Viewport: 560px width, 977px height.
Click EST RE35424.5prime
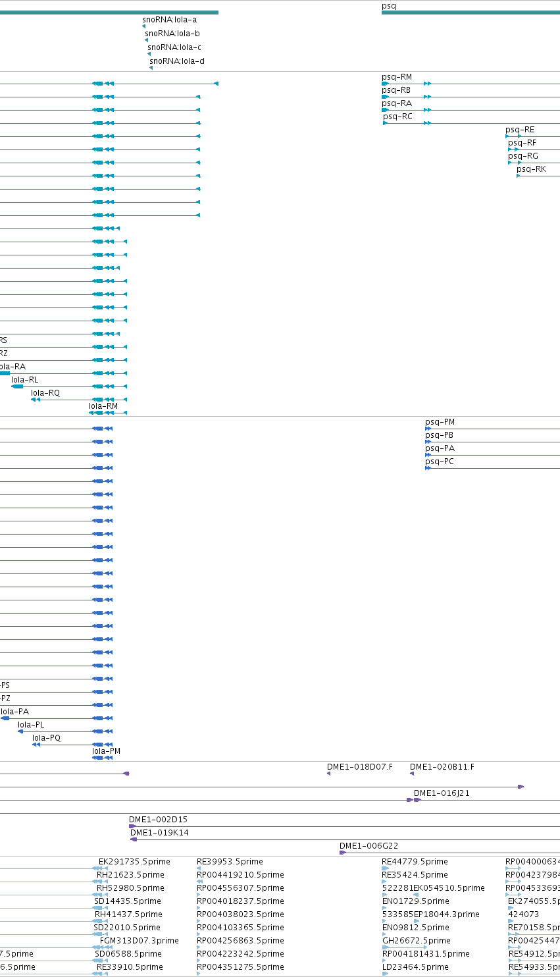click(415, 875)
